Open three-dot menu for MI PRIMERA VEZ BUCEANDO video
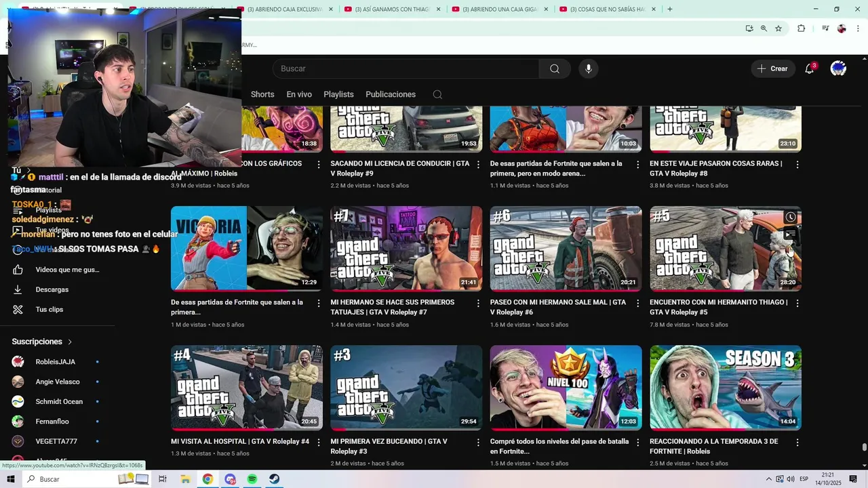 click(478, 443)
